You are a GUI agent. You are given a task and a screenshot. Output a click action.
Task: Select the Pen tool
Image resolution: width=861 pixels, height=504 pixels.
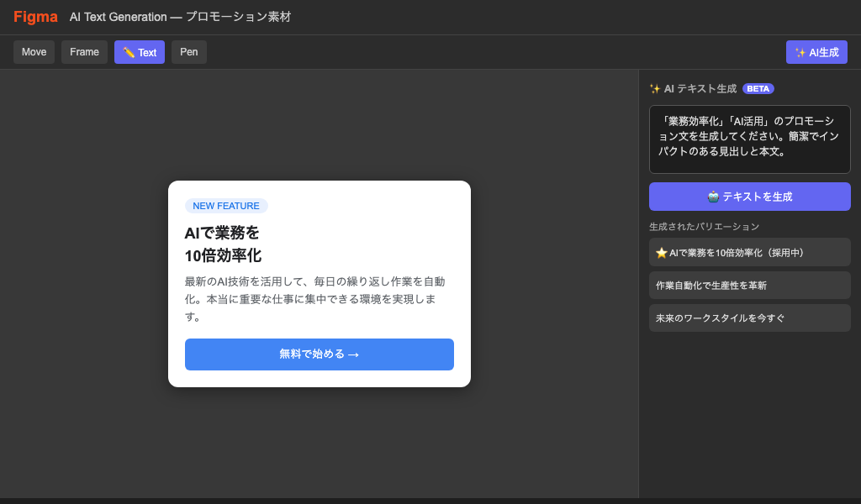point(188,51)
